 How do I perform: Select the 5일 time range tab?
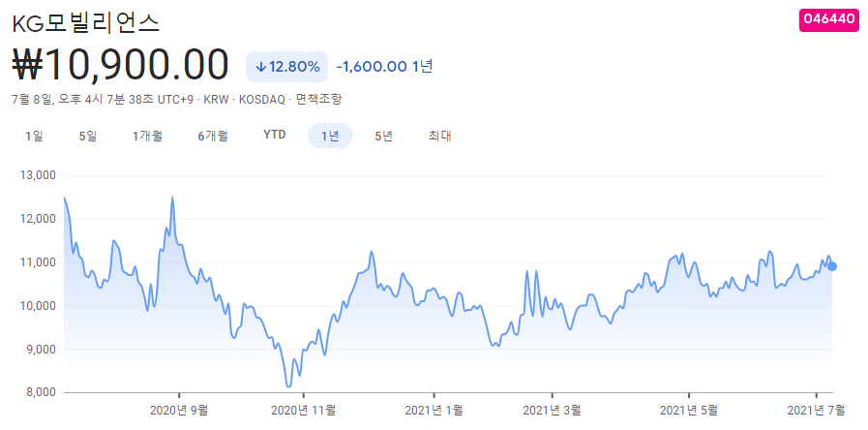click(x=88, y=136)
